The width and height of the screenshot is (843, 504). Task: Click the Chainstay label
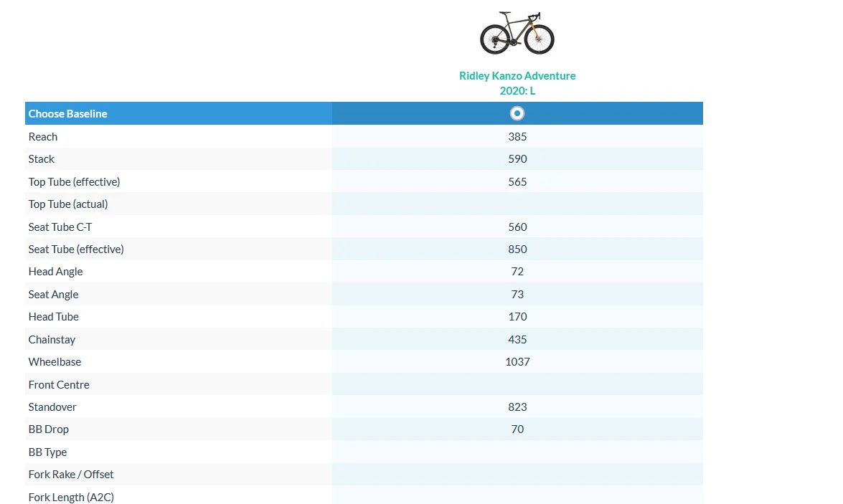(x=52, y=340)
